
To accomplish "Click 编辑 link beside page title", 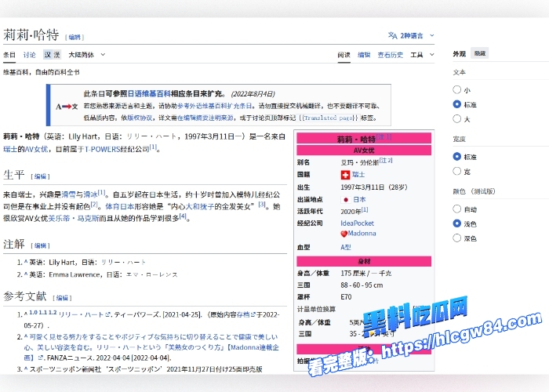I will (x=75, y=37).
